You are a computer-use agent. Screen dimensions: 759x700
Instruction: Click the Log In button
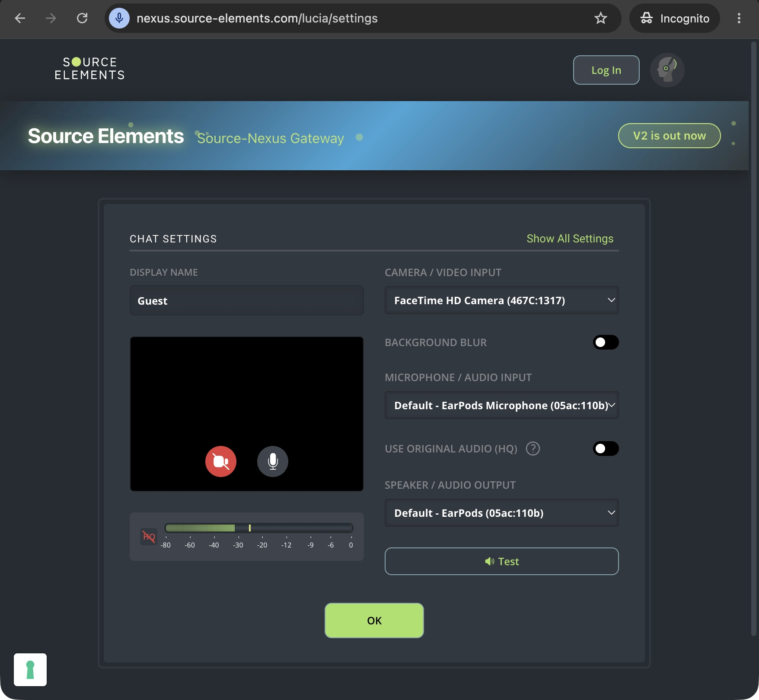(606, 70)
